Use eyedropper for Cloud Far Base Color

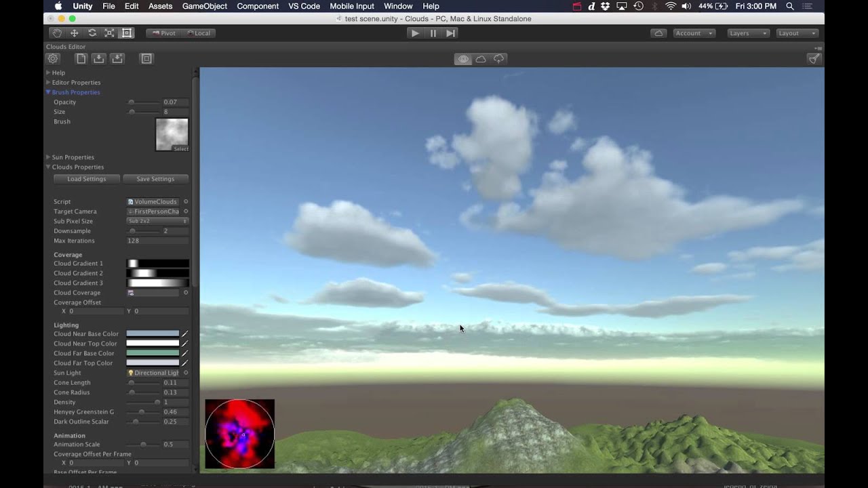(184, 353)
